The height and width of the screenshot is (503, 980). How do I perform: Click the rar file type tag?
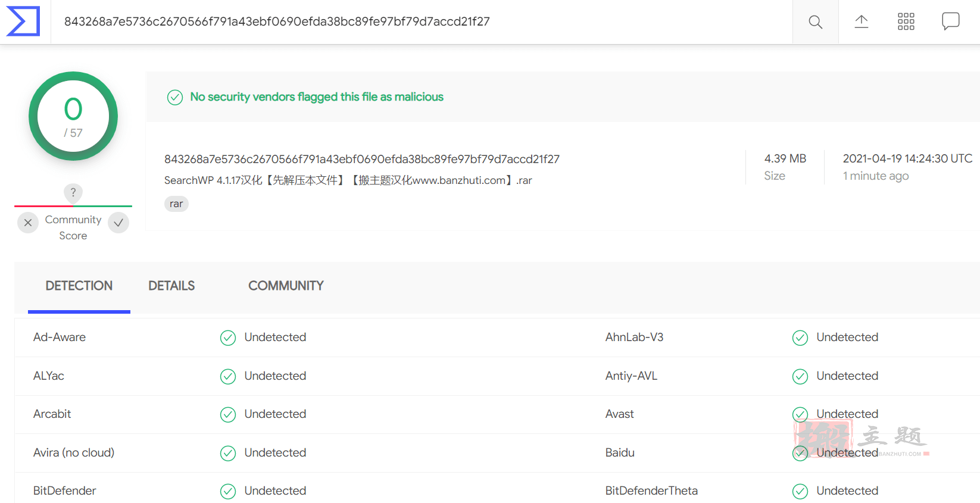[x=176, y=204]
